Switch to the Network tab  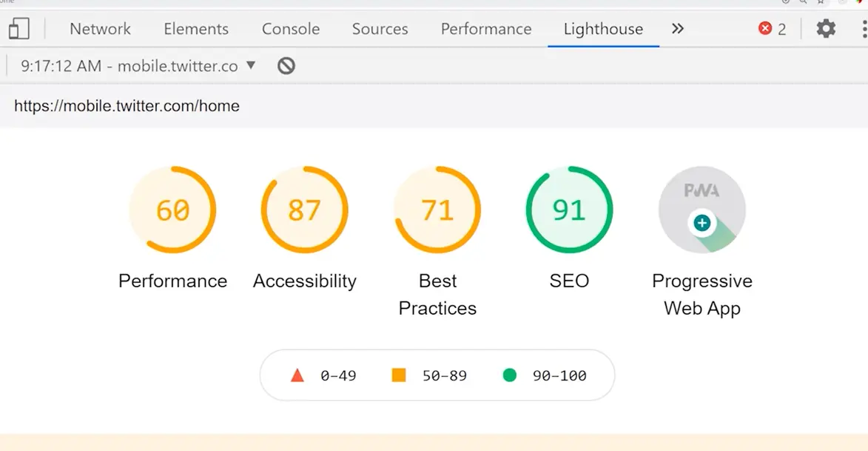coord(100,29)
